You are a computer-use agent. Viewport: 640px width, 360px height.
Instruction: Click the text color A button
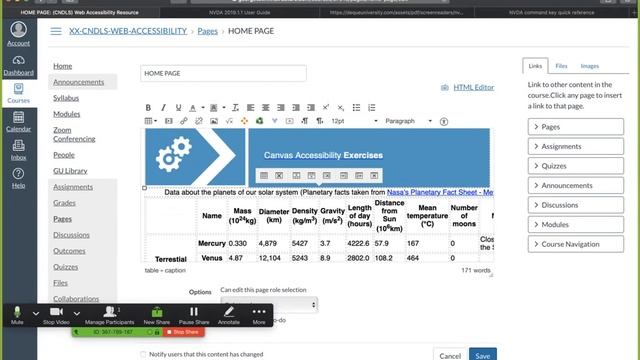pos(193,108)
